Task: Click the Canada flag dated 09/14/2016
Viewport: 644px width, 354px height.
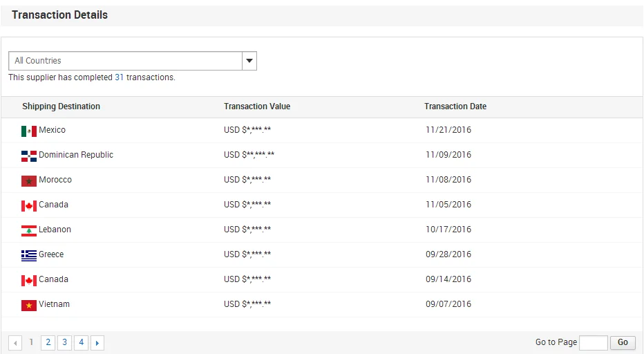Action: (28, 280)
